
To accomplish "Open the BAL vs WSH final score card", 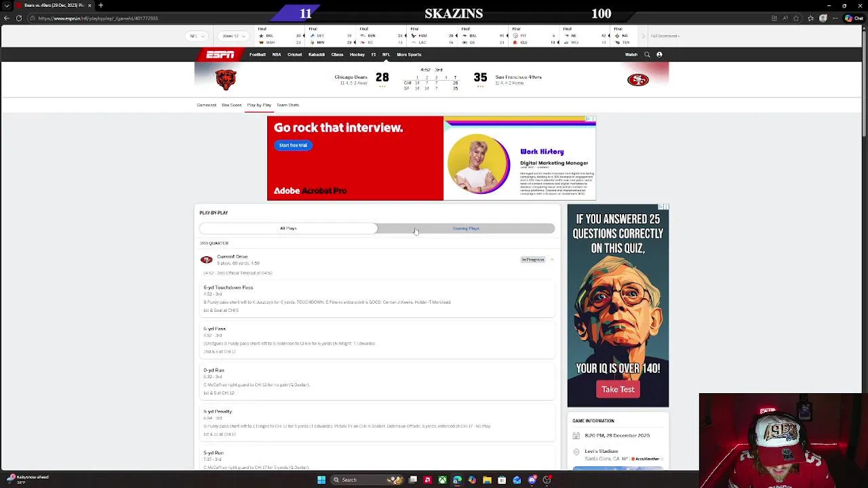I will [279, 36].
